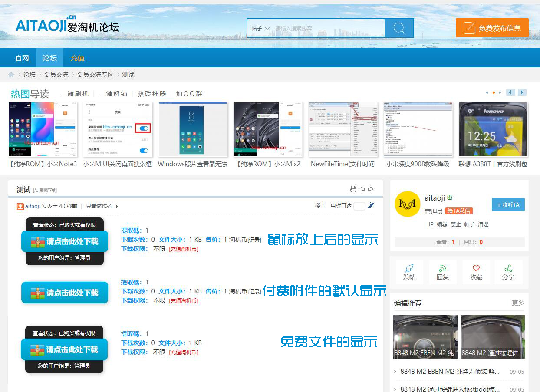540x392 pixels.
Task: Open the 小米MIUI关闭桌面搜索框 thumbnail
Action: point(118,129)
